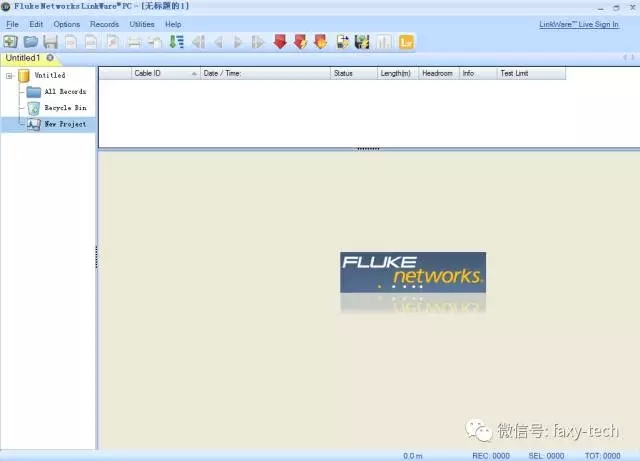
Task: Click the Save floppy disk icon
Action: (51, 42)
